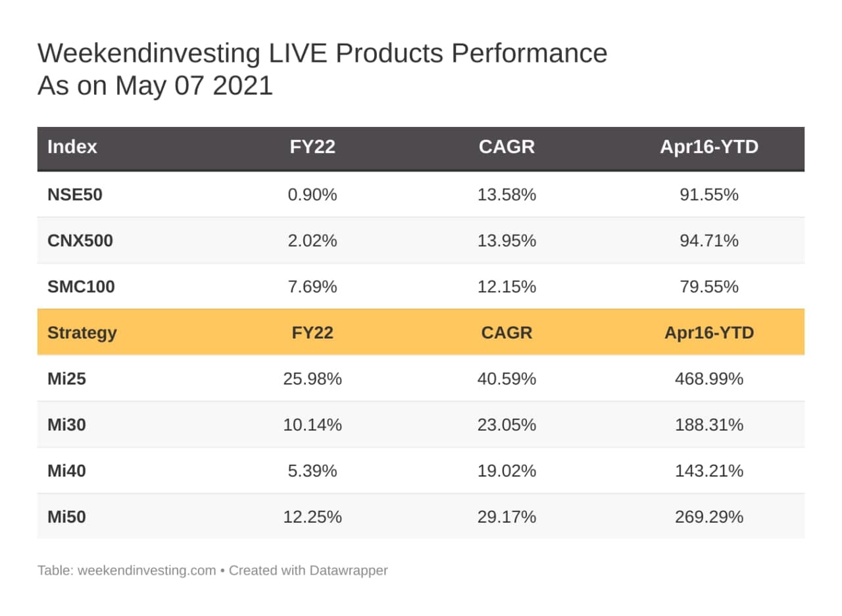This screenshot has height=616, width=842.
Task: Click the Index column header
Action: [72, 147]
